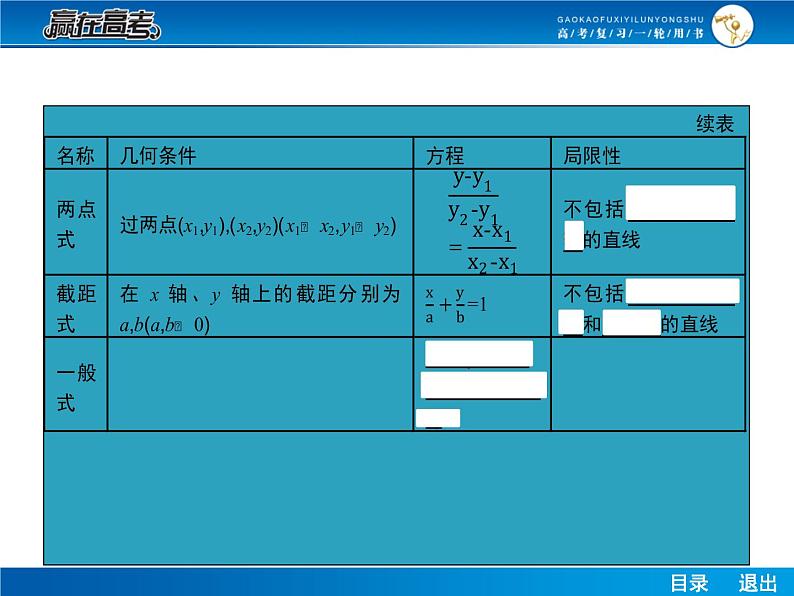Reveal bottom small blank in 一般式 equation cell
Image resolution: width=794 pixels, height=596 pixels.
tap(438, 418)
